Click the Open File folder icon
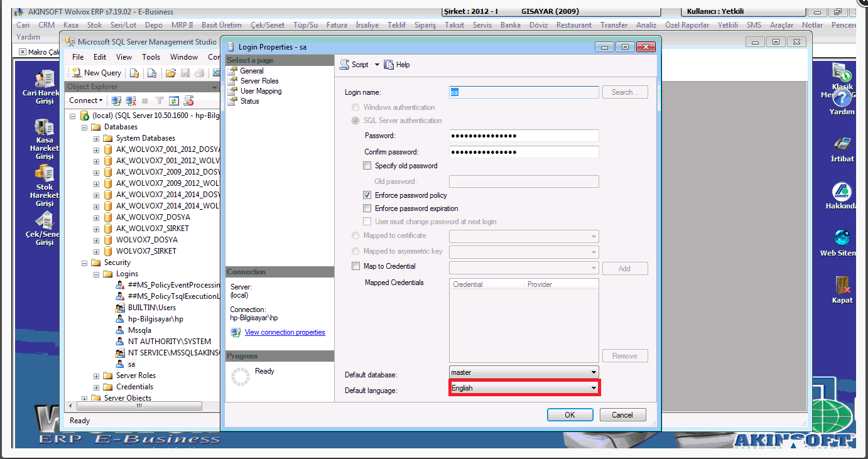Image resolution: width=868 pixels, height=459 pixels. (x=170, y=73)
